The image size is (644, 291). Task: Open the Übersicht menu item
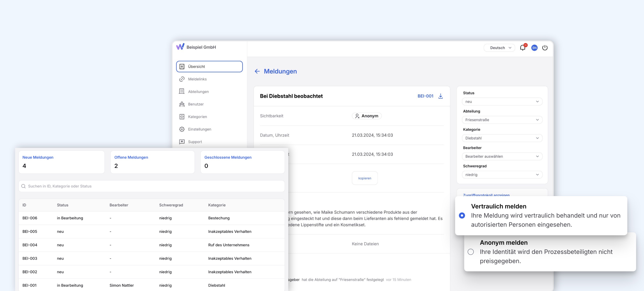[209, 66]
